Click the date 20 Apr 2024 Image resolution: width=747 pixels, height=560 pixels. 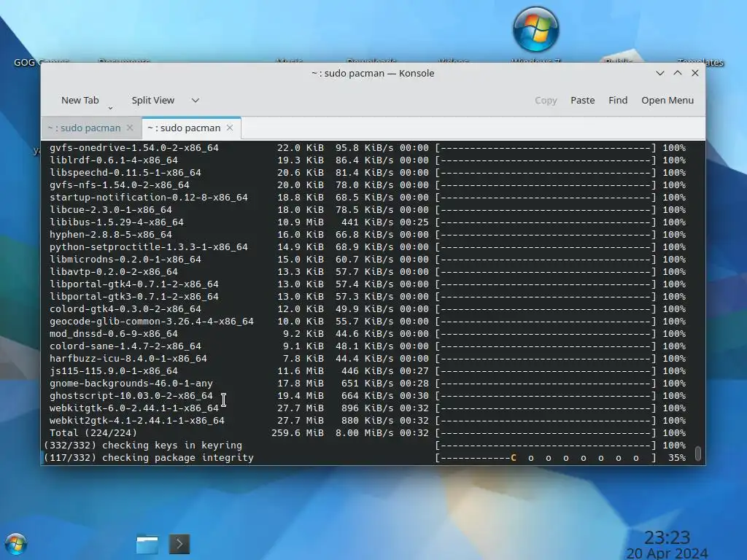(667, 553)
